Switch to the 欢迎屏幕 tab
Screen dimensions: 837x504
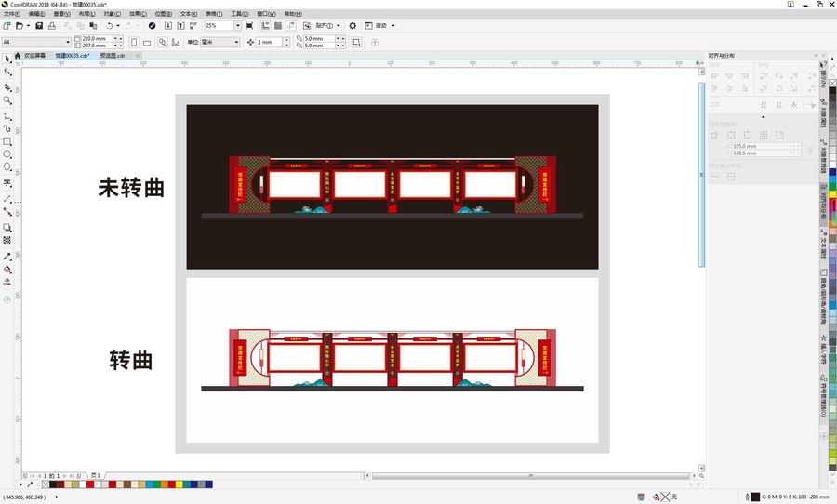click(34, 56)
